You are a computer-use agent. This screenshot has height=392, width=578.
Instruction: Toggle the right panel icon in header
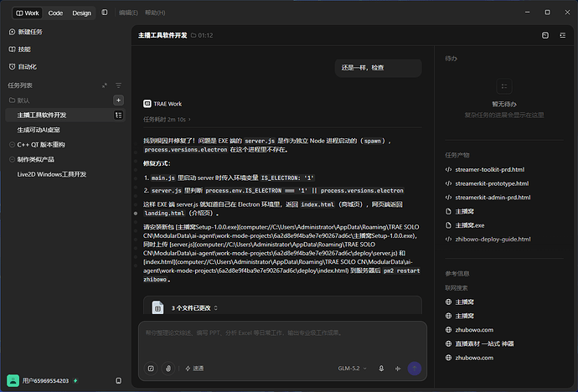point(563,35)
